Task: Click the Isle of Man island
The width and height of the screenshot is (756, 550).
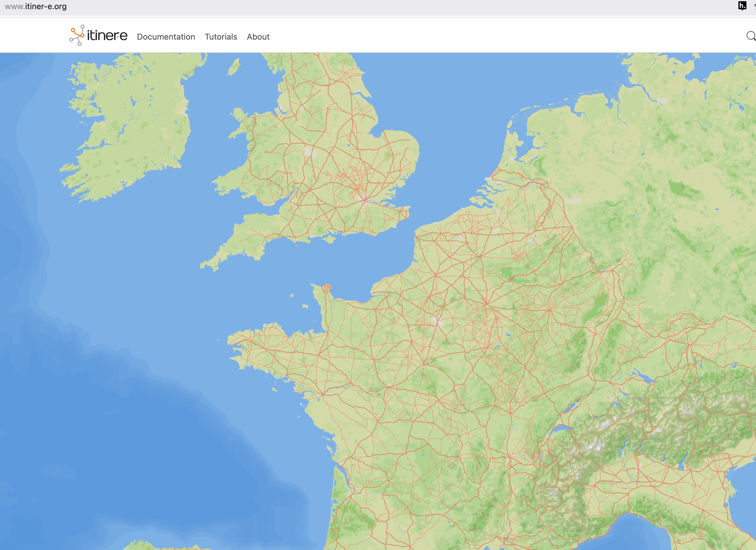Action: point(234,67)
